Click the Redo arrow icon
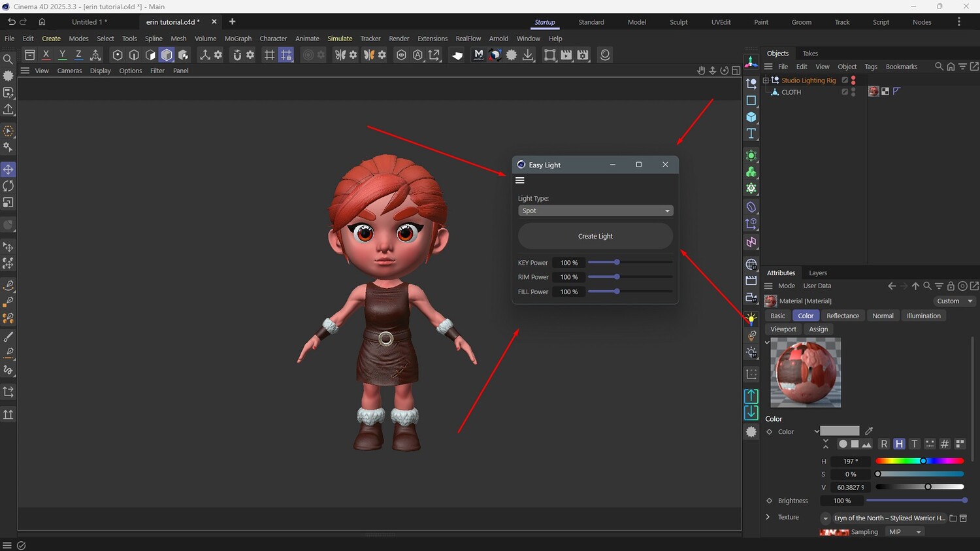Screen dimensions: 980x551 pyautogui.click(x=24, y=22)
